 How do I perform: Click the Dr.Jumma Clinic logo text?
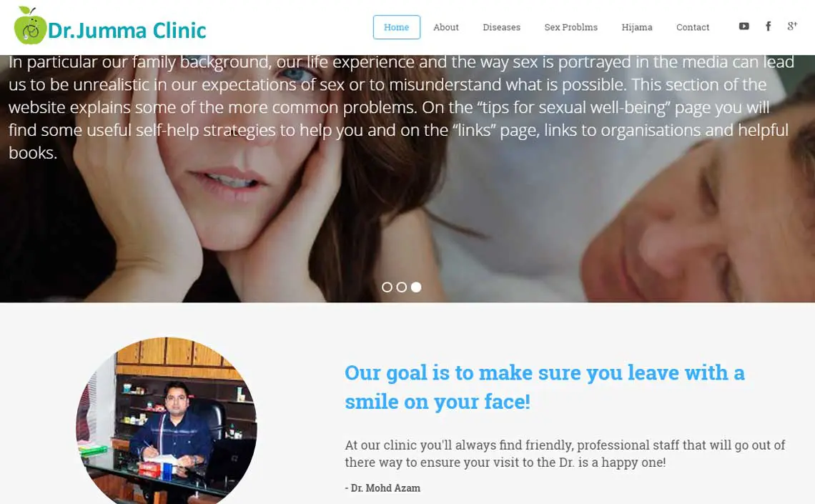click(x=127, y=30)
